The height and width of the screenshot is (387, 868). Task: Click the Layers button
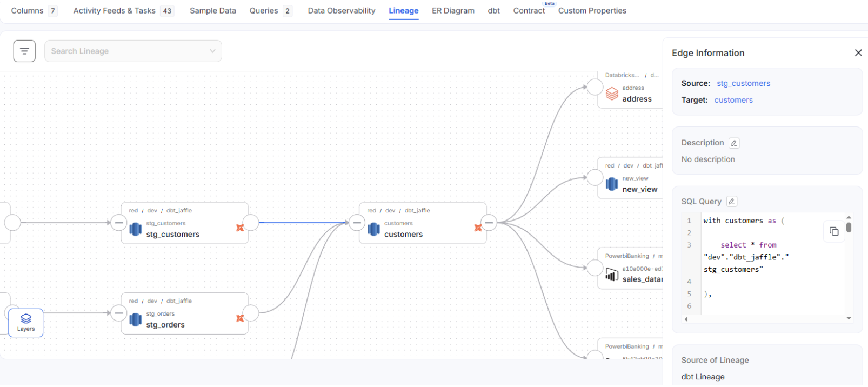[26, 323]
